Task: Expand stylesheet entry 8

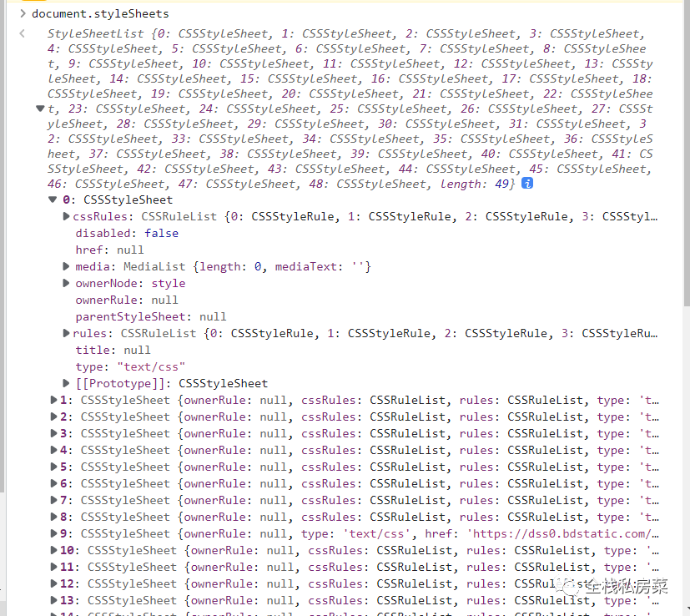Action: coord(53,517)
